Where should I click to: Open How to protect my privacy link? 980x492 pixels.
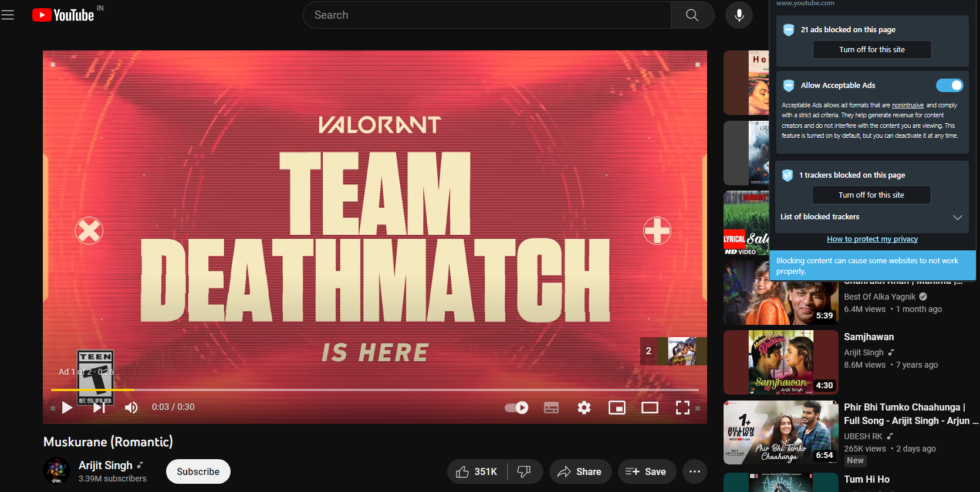[x=872, y=239]
